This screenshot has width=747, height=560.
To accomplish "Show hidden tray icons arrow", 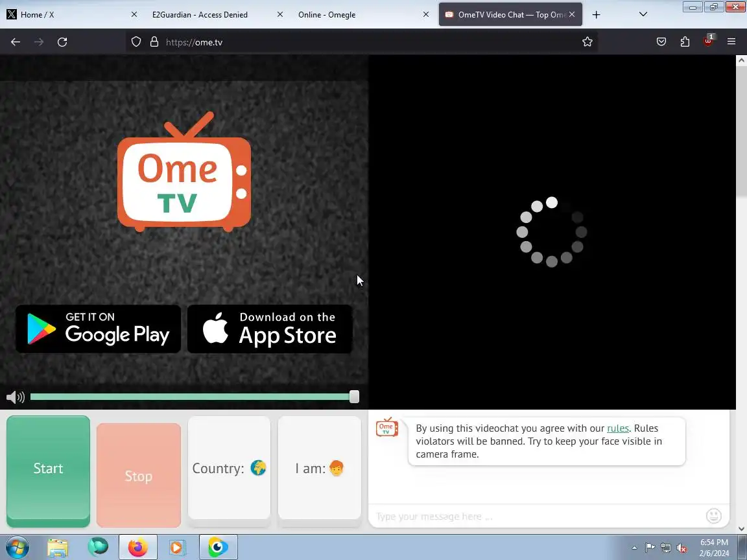I will [634, 548].
